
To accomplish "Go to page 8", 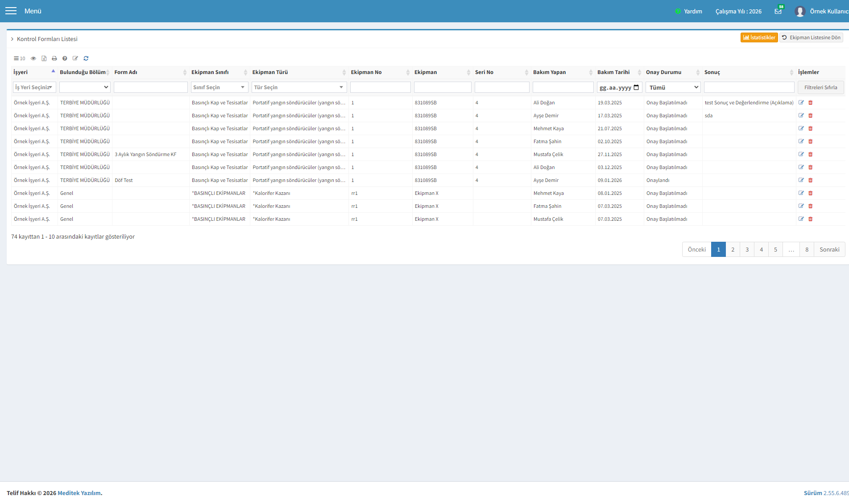I will pos(807,249).
